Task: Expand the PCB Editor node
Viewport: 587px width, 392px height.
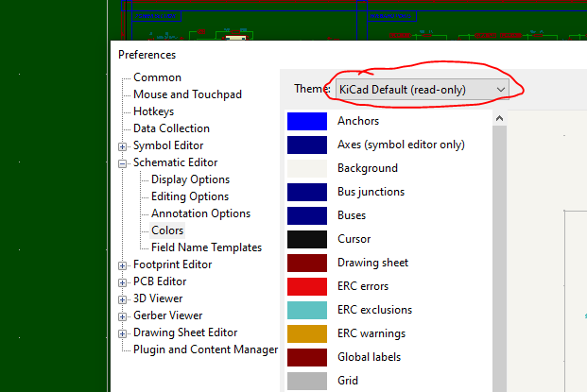Action: 123,282
